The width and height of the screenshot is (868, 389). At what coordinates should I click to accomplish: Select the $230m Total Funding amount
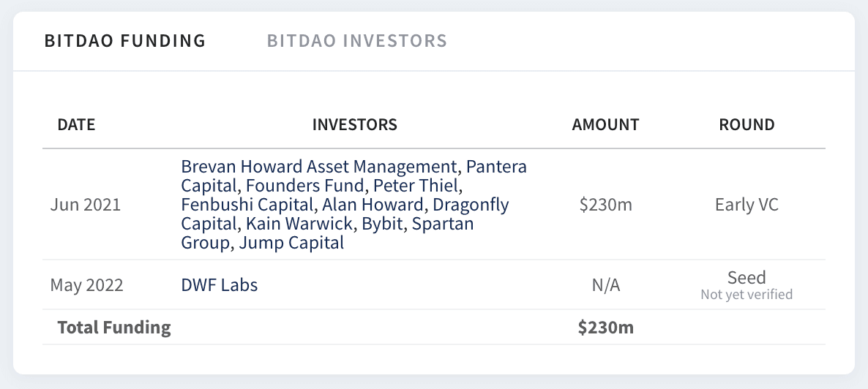(605, 327)
